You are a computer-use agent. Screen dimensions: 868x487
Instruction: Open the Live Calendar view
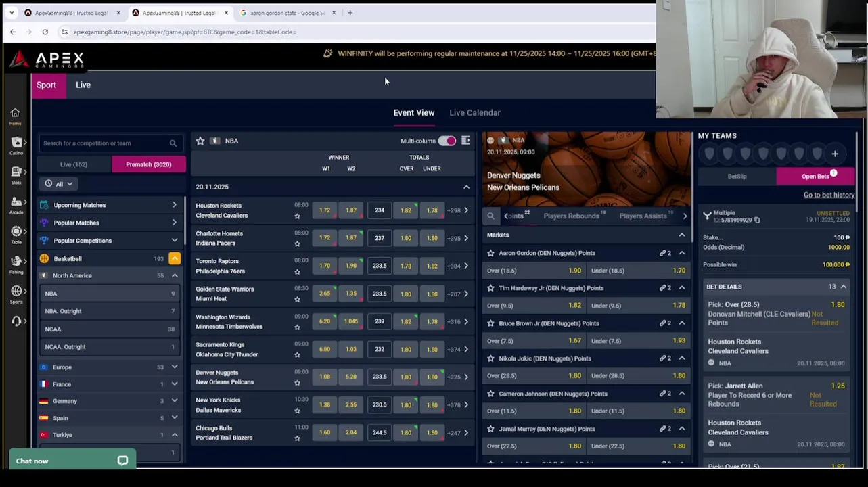[x=475, y=113]
